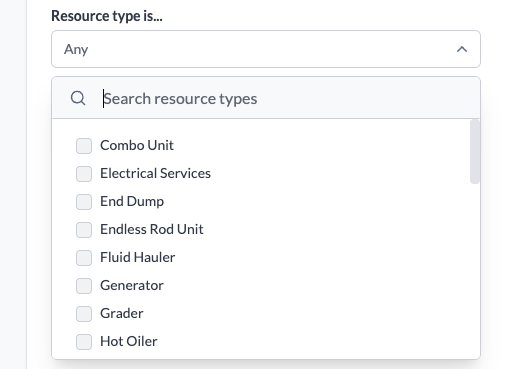Click the 'Generator' option text

coord(132,285)
